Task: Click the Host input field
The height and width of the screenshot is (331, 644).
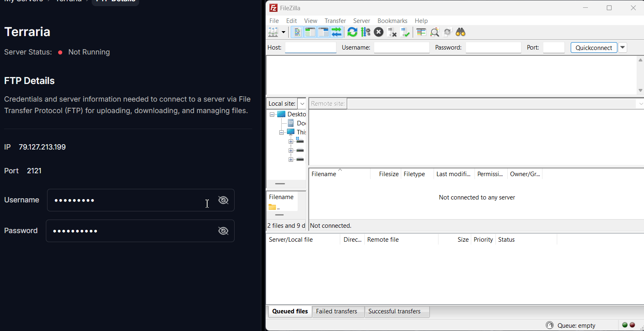Action: coord(310,48)
